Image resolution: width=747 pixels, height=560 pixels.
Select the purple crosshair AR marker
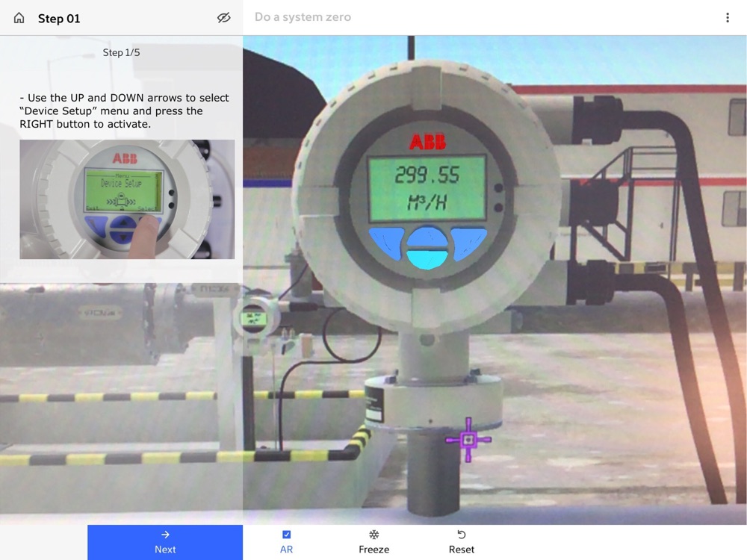click(x=468, y=440)
